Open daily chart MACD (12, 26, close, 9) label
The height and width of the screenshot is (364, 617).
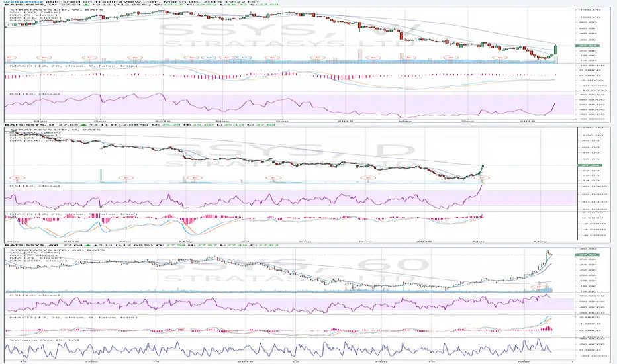(73, 214)
